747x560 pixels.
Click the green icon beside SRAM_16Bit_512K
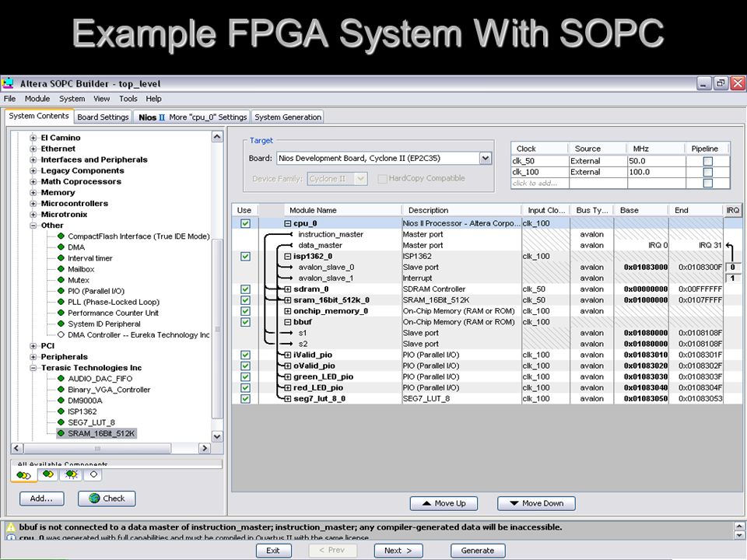click(x=61, y=433)
